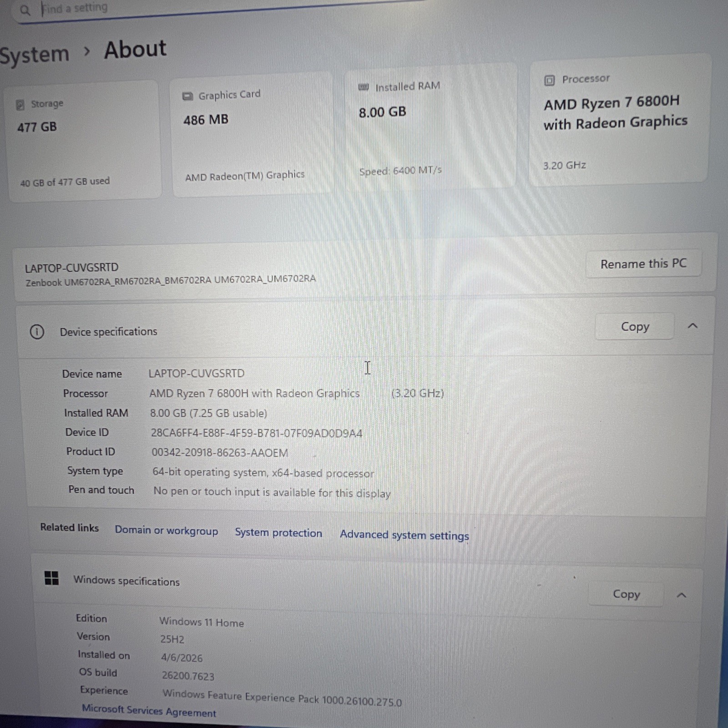Viewport: 728px width, 728px height.
Task: Click Rename this PC button
Action: coord(643,263)
